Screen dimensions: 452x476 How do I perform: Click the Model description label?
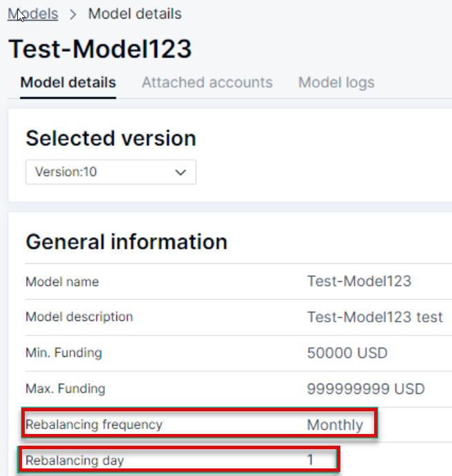click(79, 317)
